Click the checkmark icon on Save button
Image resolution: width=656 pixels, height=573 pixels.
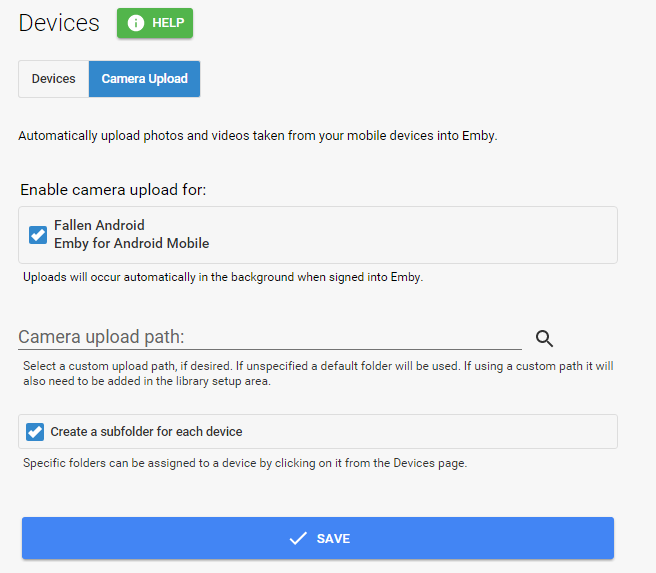(x=297, y=538)
